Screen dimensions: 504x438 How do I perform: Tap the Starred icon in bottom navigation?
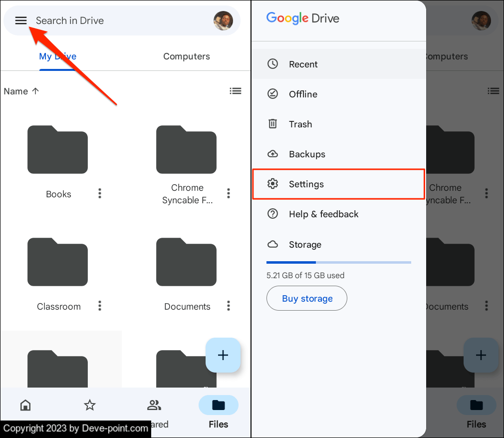90,405
